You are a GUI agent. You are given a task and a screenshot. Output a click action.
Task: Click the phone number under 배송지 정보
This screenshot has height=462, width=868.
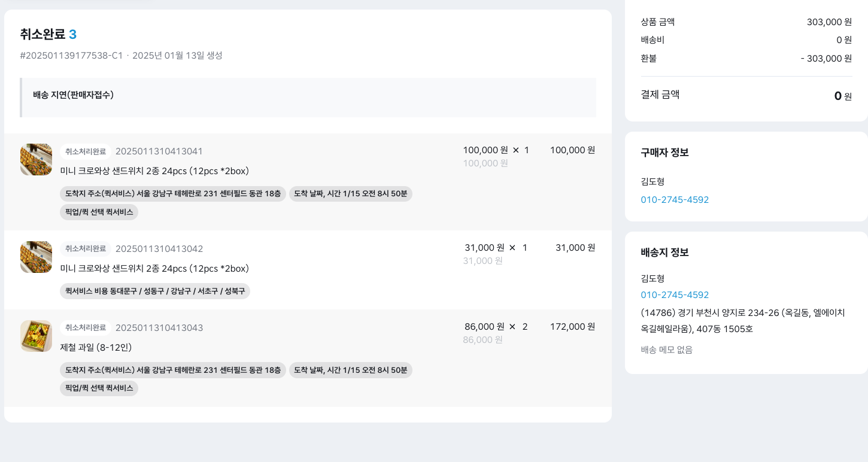pyautogui.click(x=675, y=295)
